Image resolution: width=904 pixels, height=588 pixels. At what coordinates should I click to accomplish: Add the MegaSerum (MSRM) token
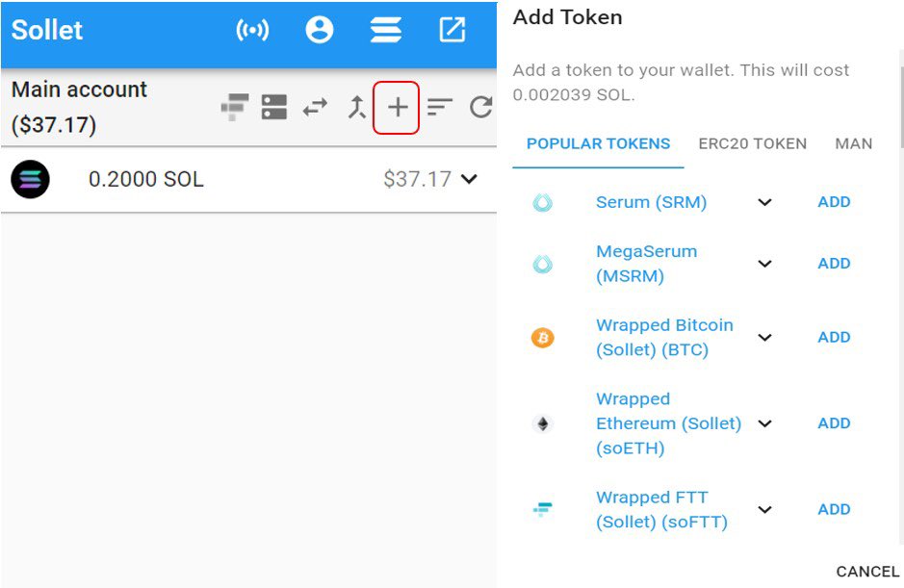(x=834, y=264)
